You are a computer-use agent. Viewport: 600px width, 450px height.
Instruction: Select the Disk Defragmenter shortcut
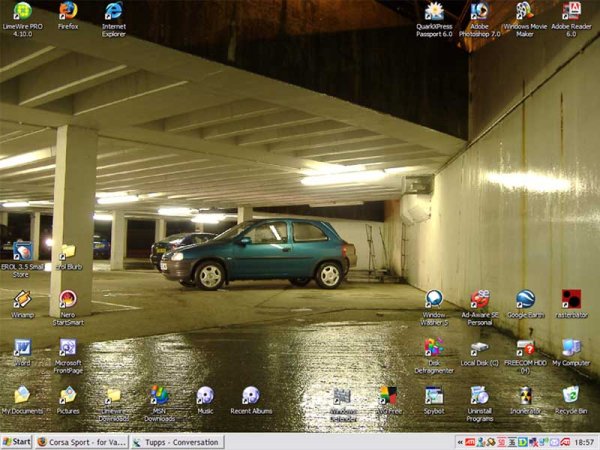(434, 347)
